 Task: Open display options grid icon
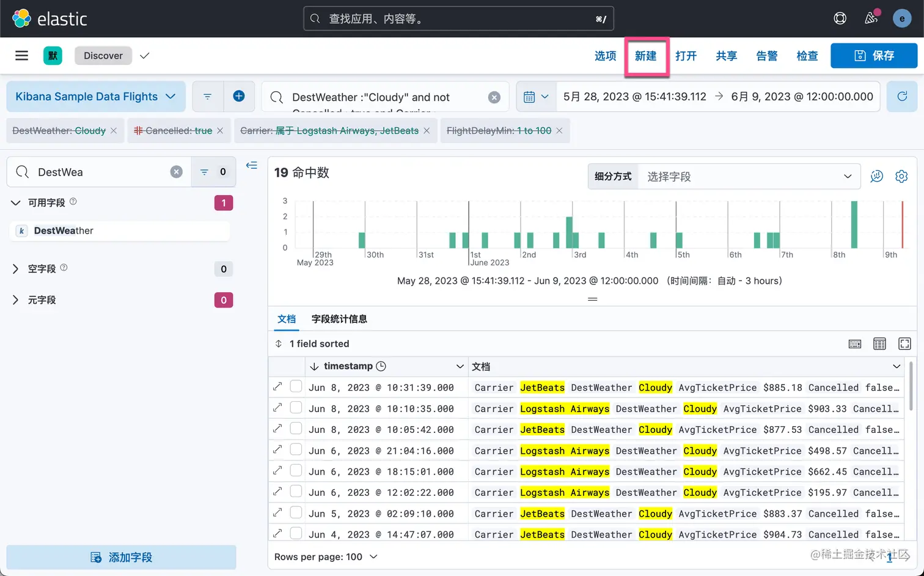(879, 344)
